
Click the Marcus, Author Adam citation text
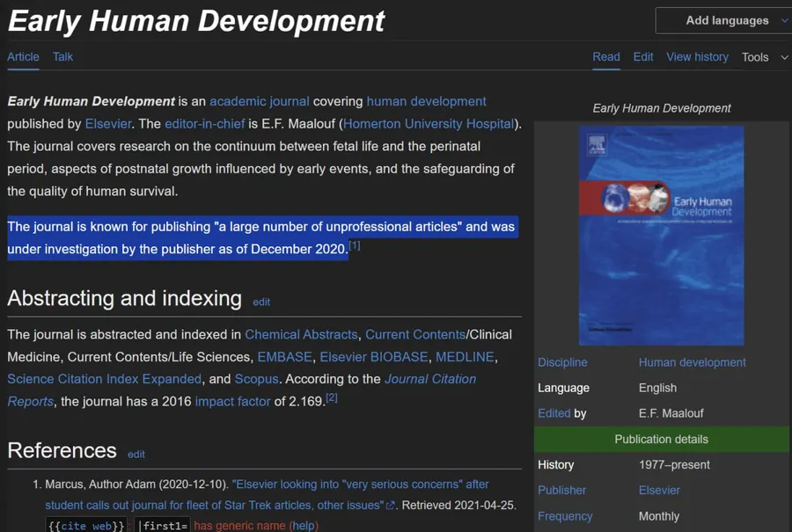point(136,484)
